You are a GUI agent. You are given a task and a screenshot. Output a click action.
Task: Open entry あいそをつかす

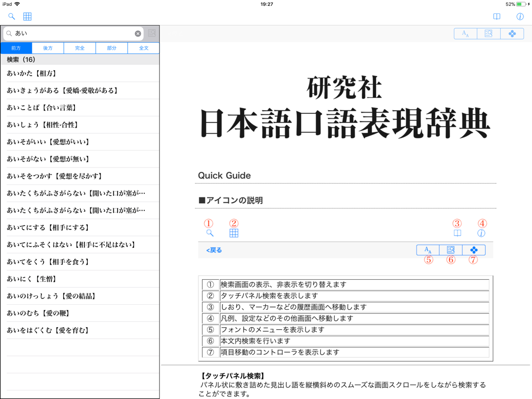click(80, 176)
